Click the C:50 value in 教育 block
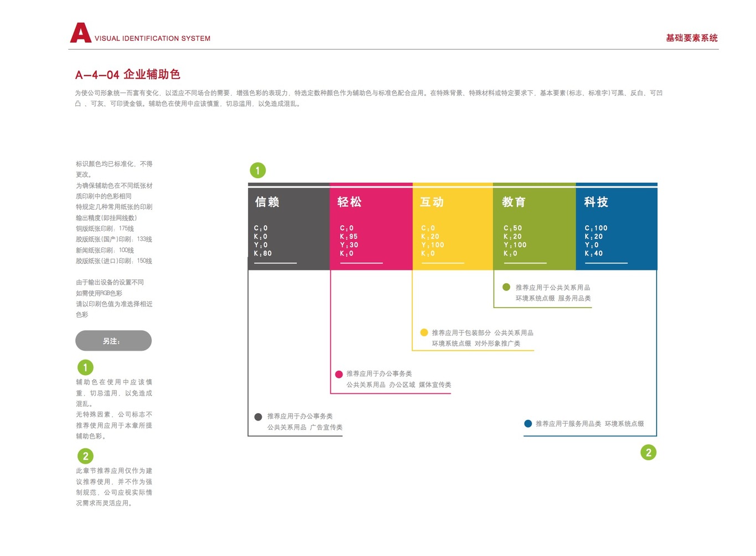The image size is (756, 556). click(x=512, y=228)
